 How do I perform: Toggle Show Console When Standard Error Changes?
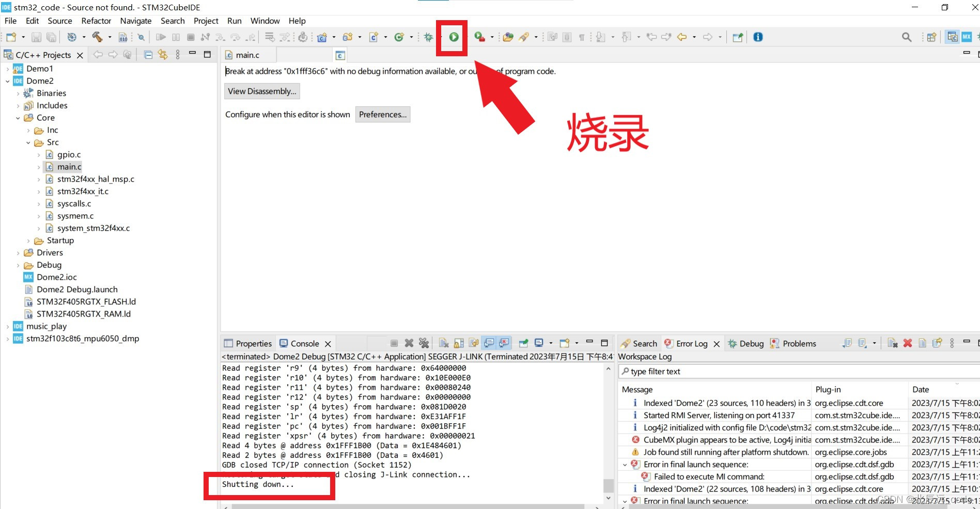click(504, 343)
